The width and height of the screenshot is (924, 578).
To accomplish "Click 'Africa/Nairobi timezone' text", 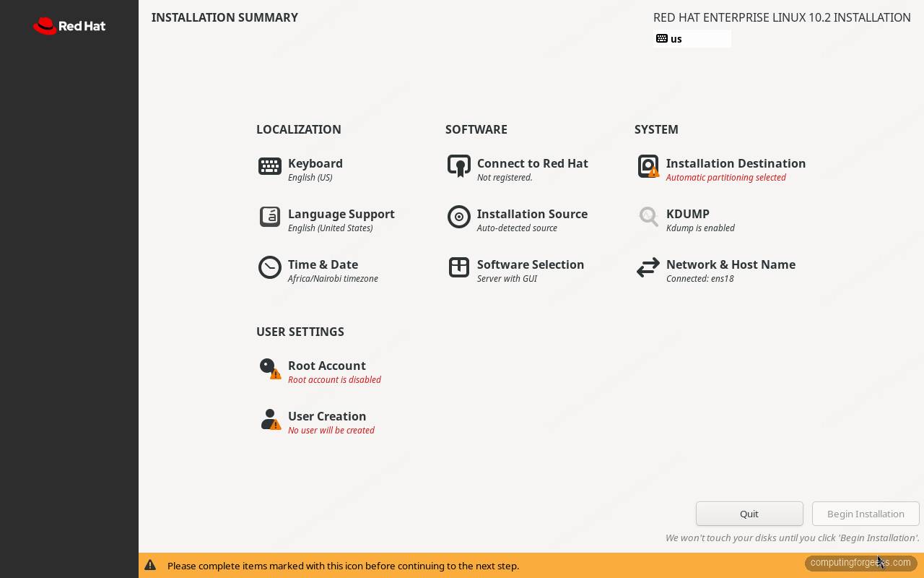I will click(x=333, y=279).
